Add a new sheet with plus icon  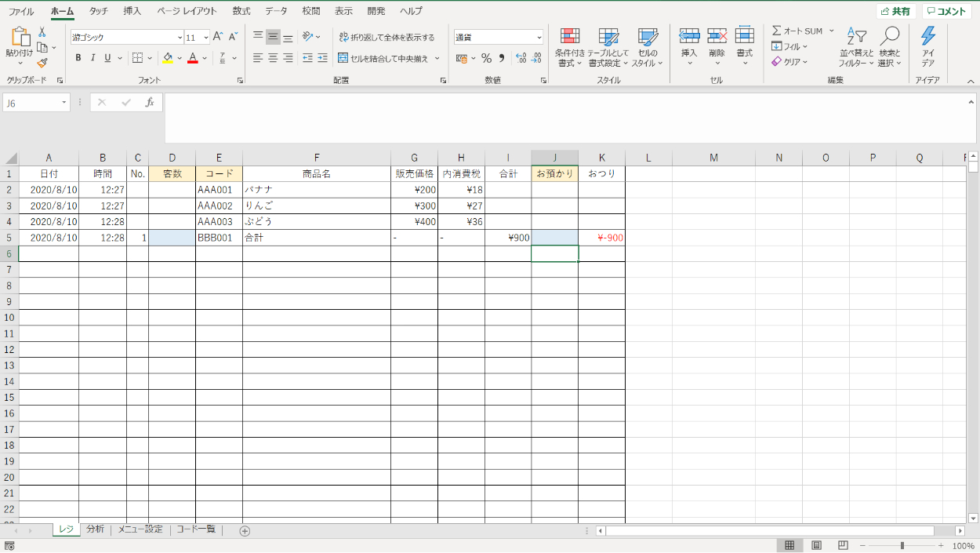(245, 531)
